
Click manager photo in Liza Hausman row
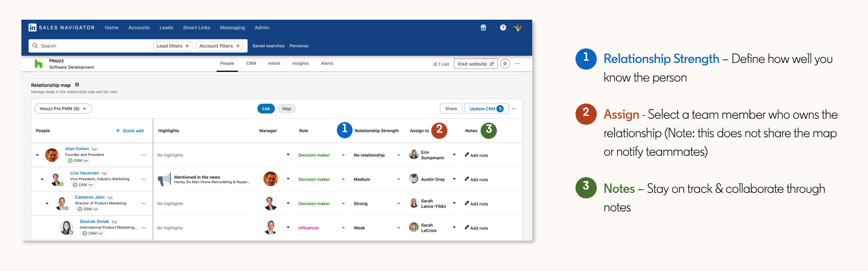click(x=271, y=179)
